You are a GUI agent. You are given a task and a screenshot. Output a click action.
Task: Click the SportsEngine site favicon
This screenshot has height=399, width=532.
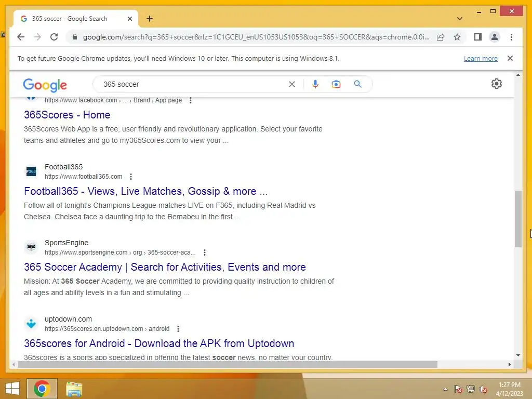31,247
